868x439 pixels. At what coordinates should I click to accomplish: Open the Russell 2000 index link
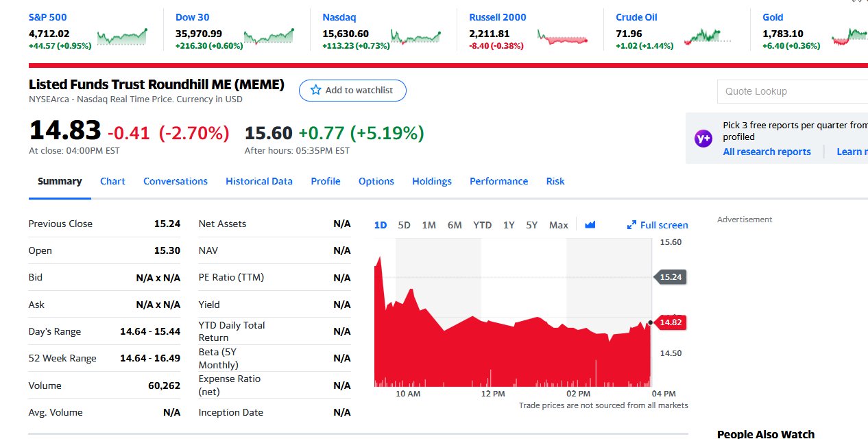(498, 17)
